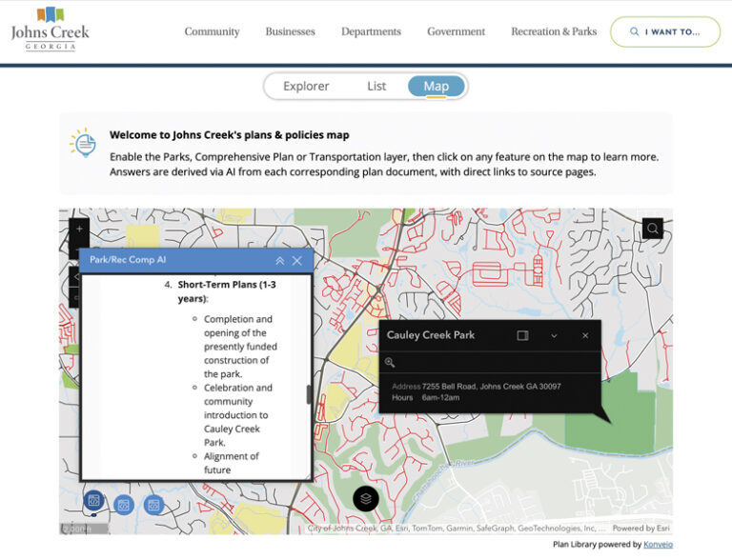Click the Powered by Esri attribution

[x=640, y=529]
